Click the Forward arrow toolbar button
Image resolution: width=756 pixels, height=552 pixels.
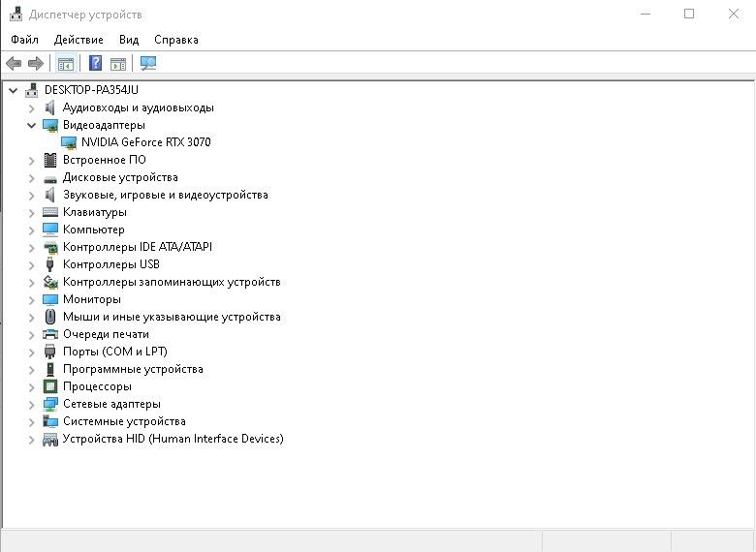36,64
